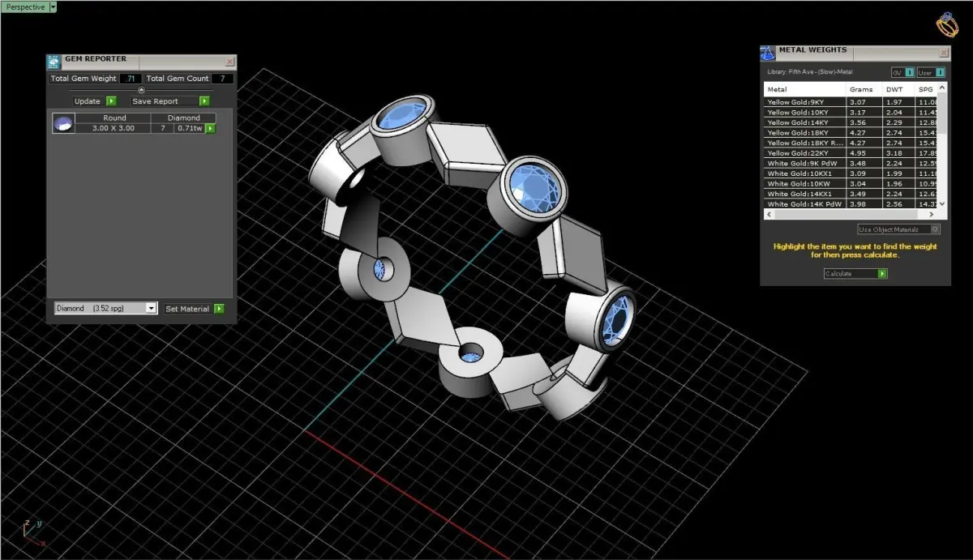This screenshot has height=560, width=973.
Task: Click the green arrow next to Set Material
Action: [x=219, y=309]
